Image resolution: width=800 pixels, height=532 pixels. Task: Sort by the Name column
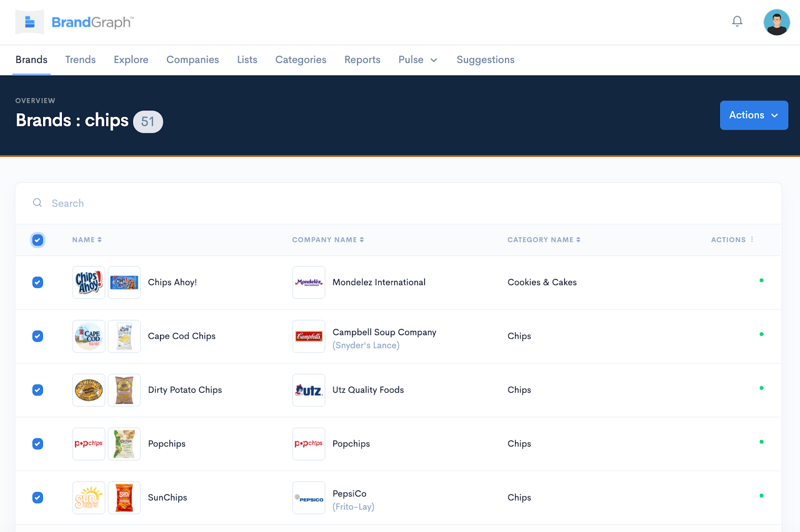87,240
